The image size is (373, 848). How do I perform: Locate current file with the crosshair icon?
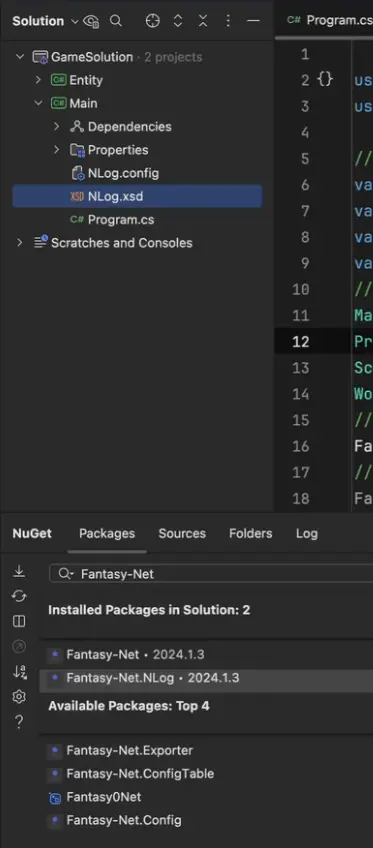click(153, 21)
